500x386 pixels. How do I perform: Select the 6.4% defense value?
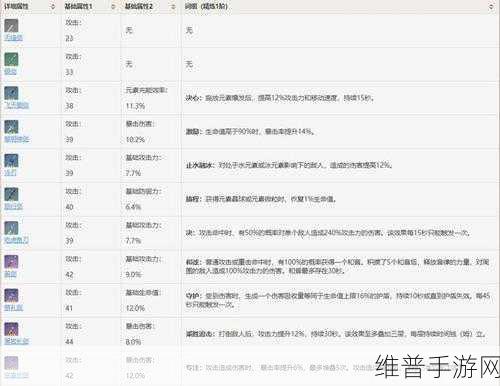click(133, 207)
